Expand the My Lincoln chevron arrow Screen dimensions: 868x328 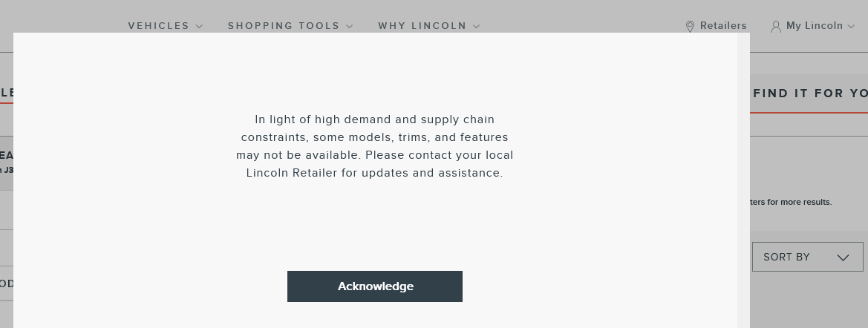852,26
